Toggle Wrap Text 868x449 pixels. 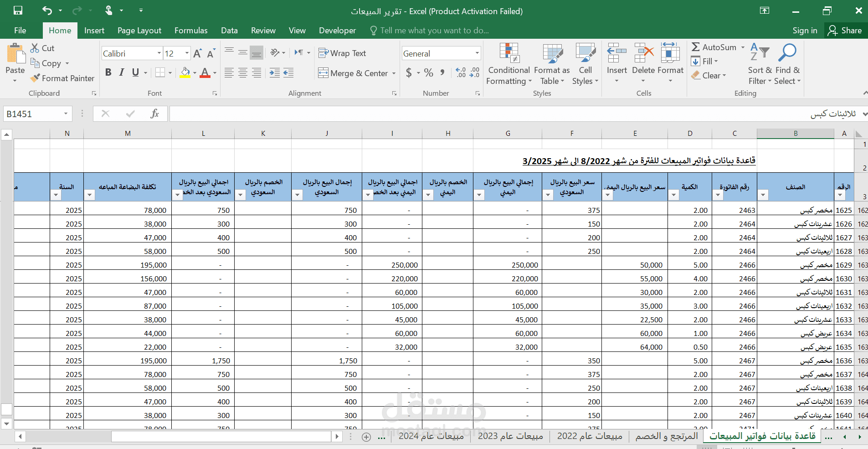coord(342,53)
